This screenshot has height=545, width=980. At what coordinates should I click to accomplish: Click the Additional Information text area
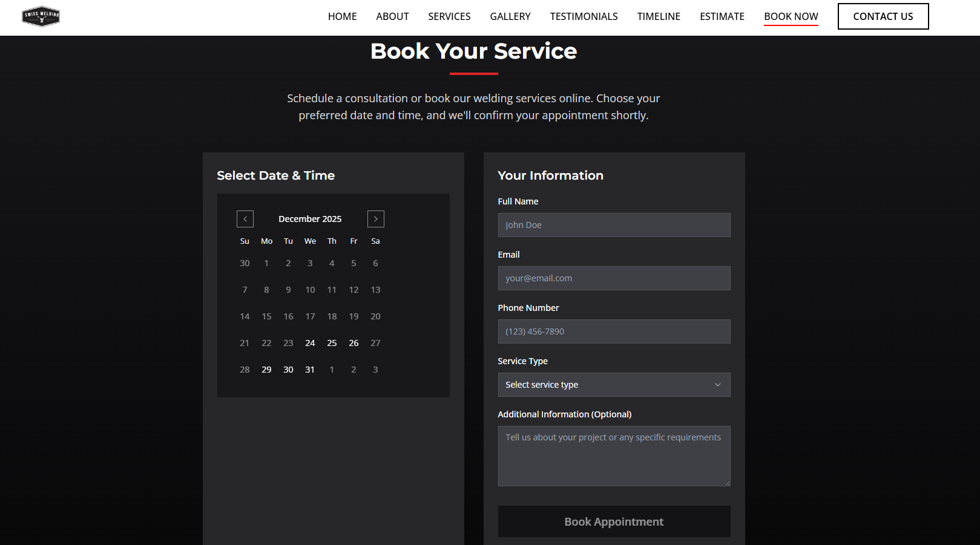pyautogui.click(x=614, y=456)
